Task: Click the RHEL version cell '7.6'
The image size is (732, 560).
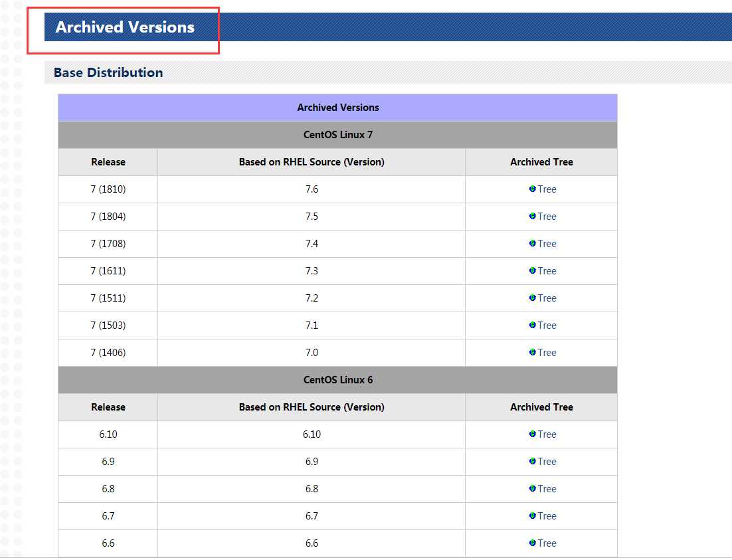Action: pyautogui.click(x=312, y=189)
